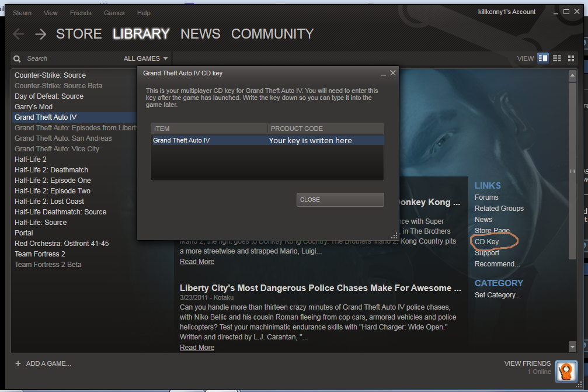
Task: Select Half-Life 2: Episode Two
Action: [53, 190]
